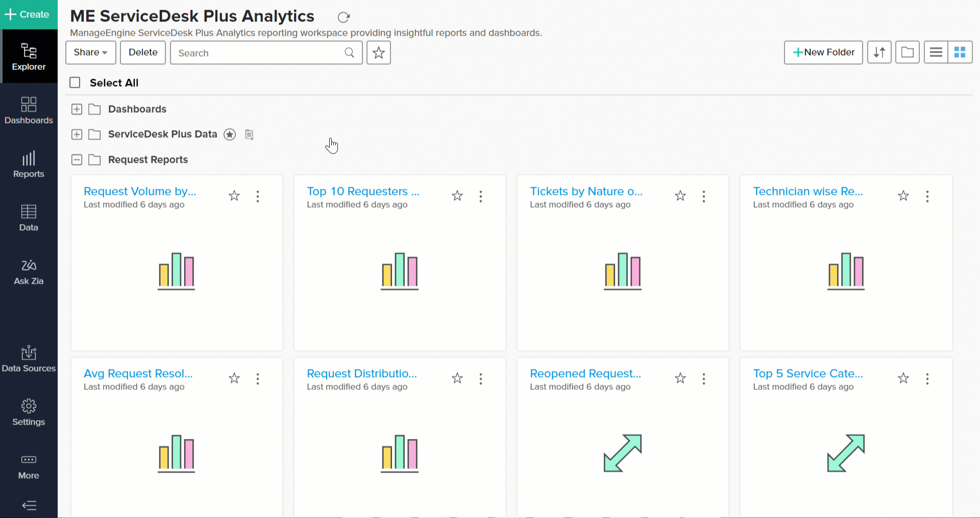Viewport: 980px width, 518px height.
Task: Open Ask Zia assistant in sidebar
Action: click(29, 272)
